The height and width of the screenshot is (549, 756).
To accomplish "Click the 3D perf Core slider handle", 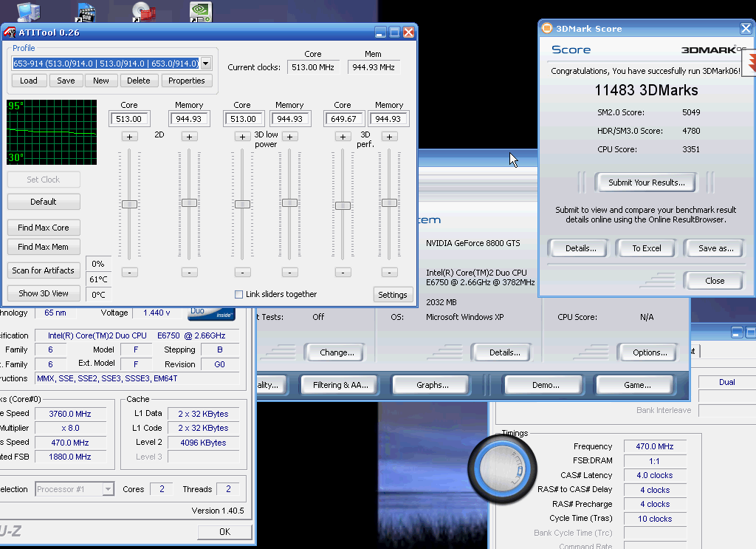I will point(343,205).
